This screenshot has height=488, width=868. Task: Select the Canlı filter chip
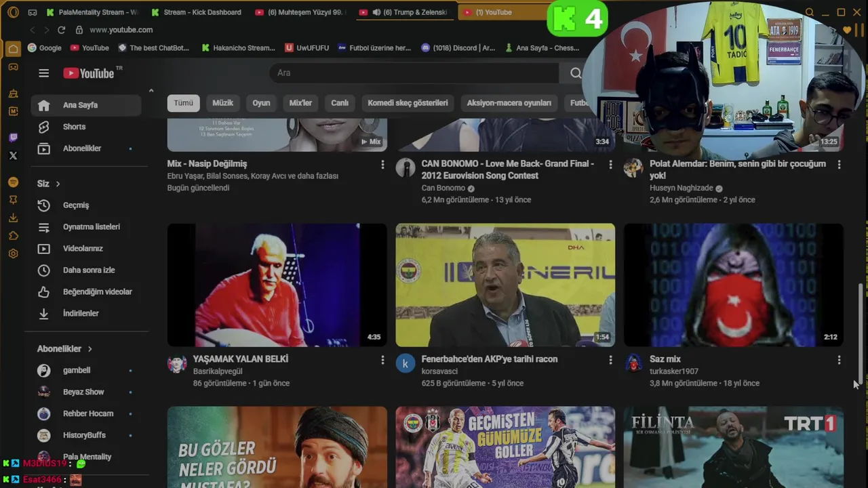click(x=340, y=103)
